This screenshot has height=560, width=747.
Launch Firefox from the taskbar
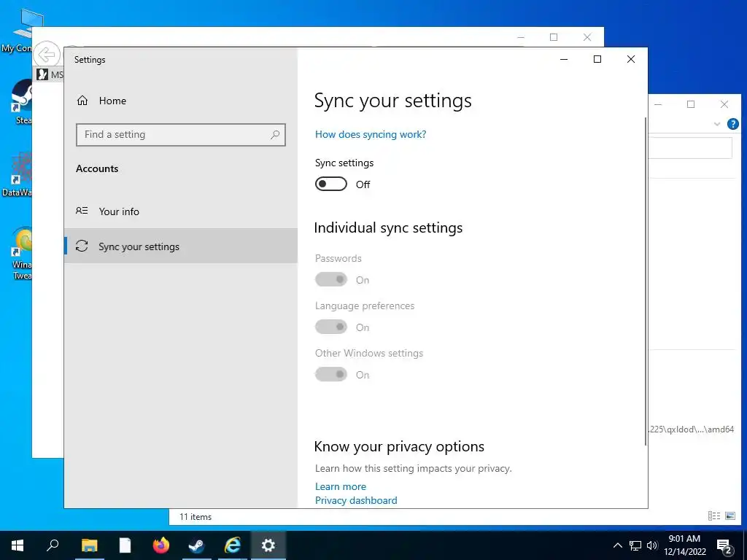click(x=161, y=545)
